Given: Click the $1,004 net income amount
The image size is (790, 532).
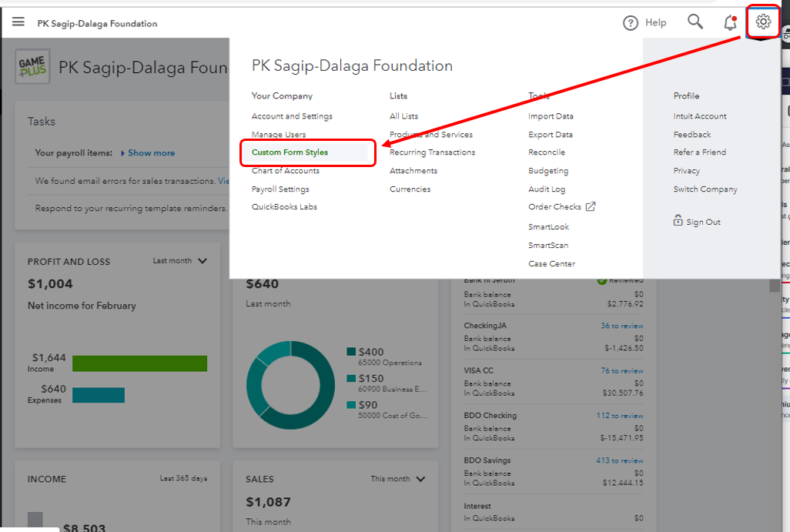Looking at the screenshot, I should pos(50,283).
